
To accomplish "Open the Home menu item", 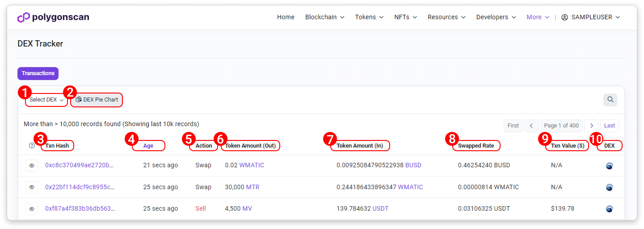I will coord(286,17).
